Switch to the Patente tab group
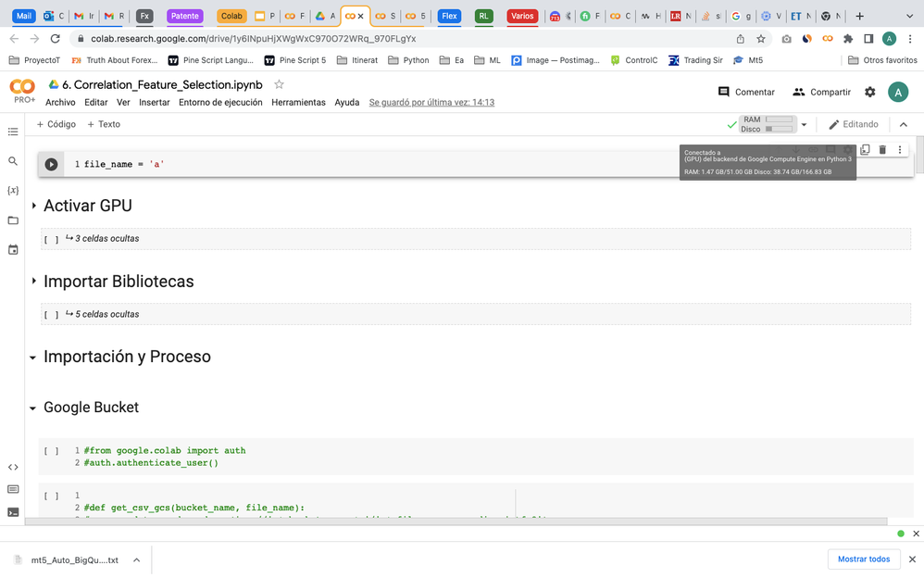Screen dimensions: 924x578 [x=185, y=16]
